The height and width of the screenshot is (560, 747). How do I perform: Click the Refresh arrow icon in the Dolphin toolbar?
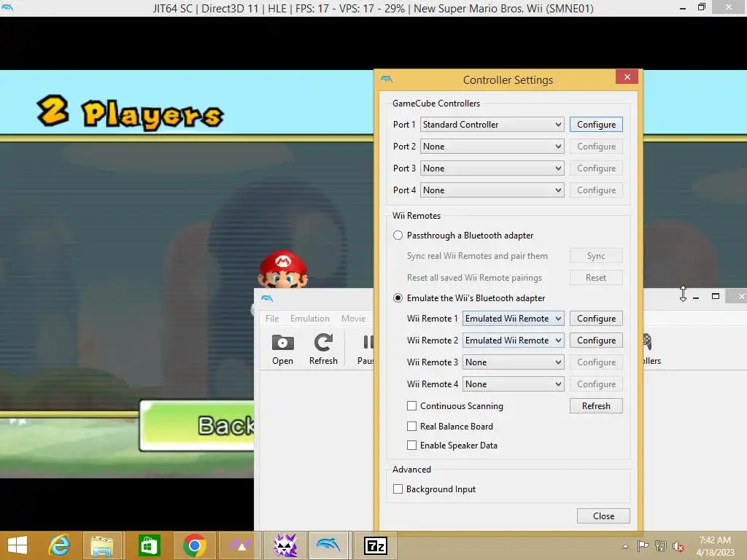pos(323,343)
